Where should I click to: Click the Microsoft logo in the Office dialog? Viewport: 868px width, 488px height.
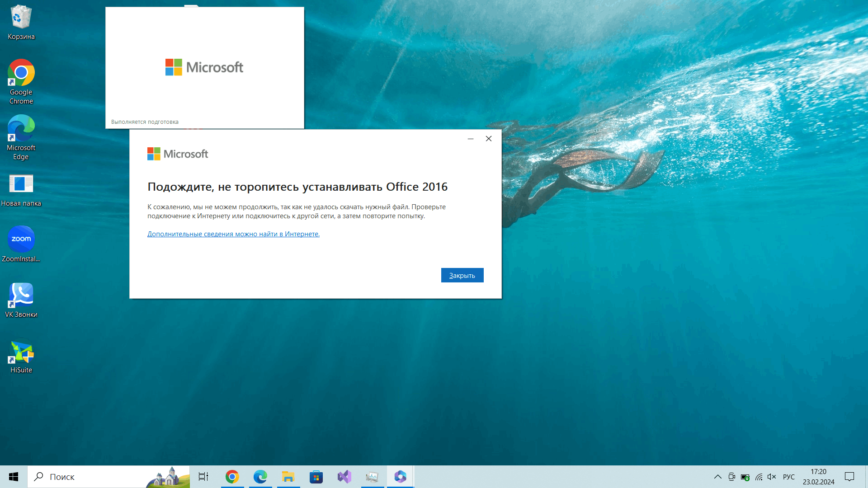(178, 154)
